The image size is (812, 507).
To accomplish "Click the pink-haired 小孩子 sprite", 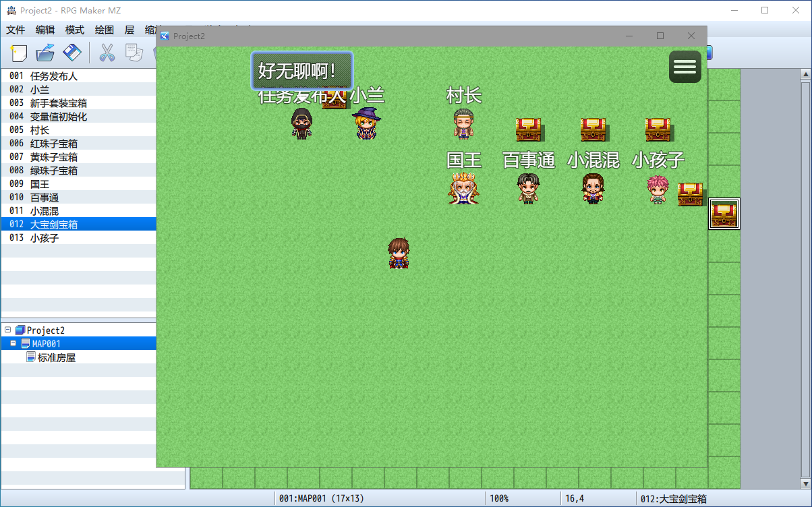I will pos(658,189).
